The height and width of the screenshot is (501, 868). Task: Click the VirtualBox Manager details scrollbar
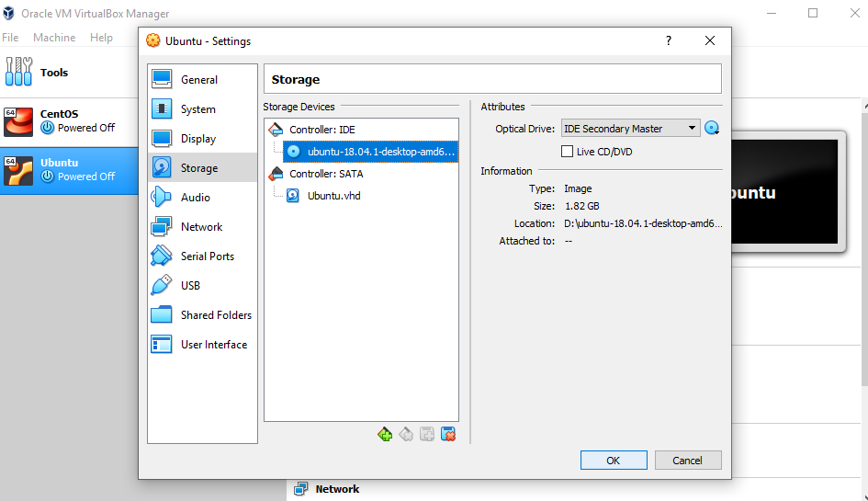click(864, 249)
